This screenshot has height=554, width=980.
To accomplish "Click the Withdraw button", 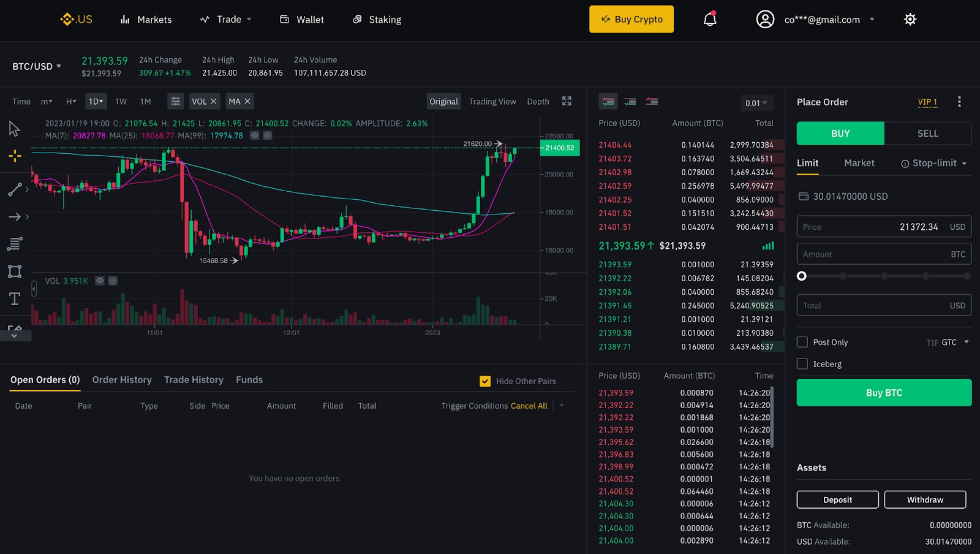I will pyautogui.click(x=925, y=500).
